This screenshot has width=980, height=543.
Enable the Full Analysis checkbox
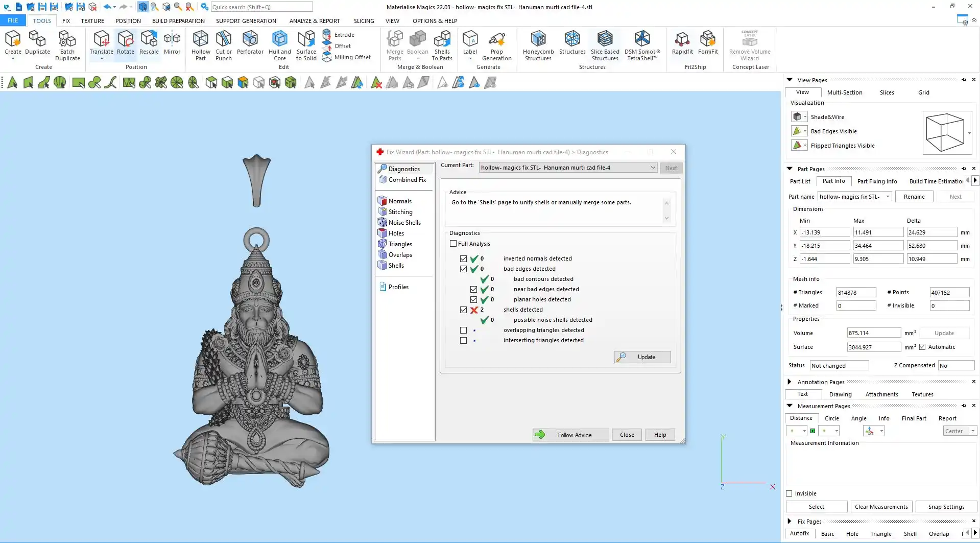[453, 244]
